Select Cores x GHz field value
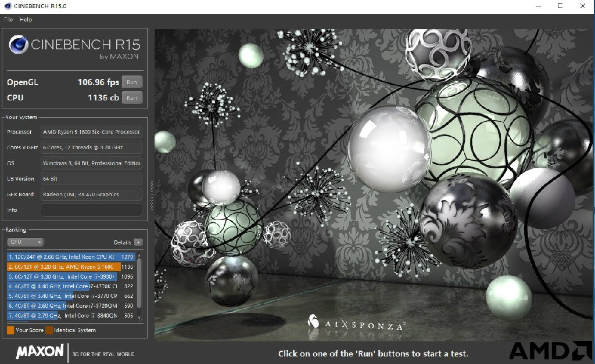The height and width of the screenshot is (364, 595). pyautogui.click(x=91, y=147)
